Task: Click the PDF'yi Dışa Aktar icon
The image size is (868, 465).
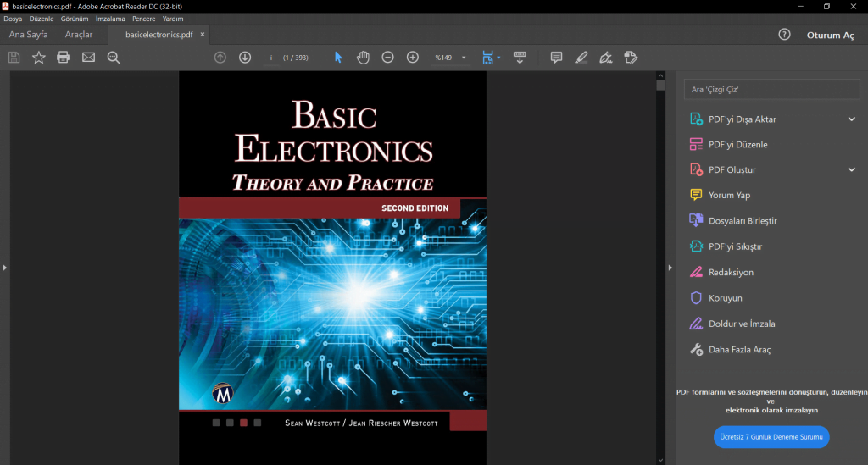Action: [696, 119]
